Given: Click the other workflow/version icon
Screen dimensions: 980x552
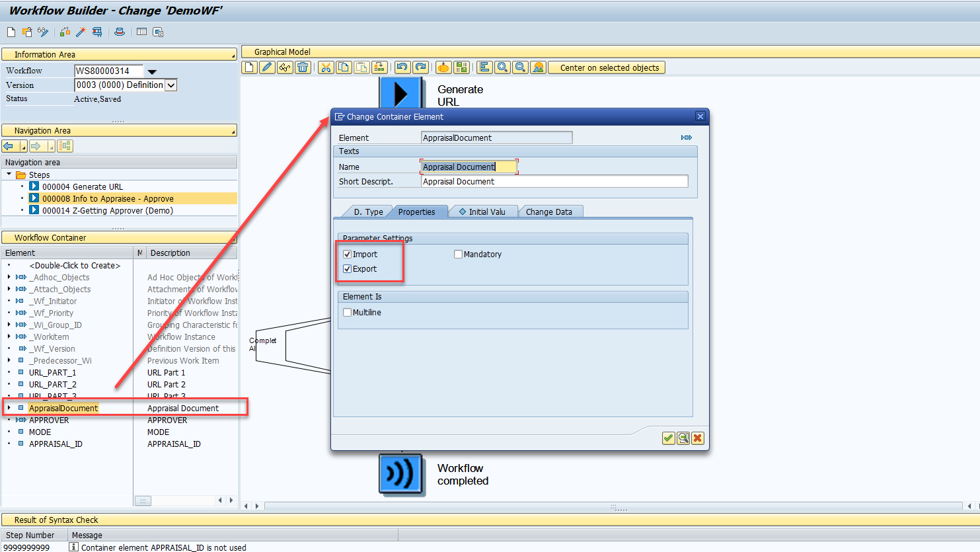Looking at the screenshot, I should coord(27,32).
